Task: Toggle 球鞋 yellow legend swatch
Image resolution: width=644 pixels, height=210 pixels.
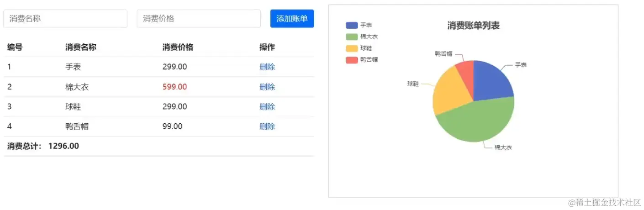Action: click(352, 48)
